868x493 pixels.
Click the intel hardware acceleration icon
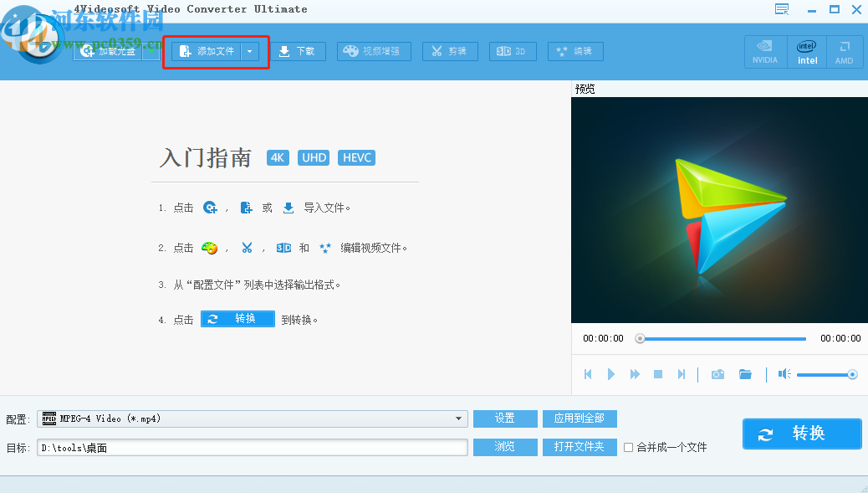(806, 51)
